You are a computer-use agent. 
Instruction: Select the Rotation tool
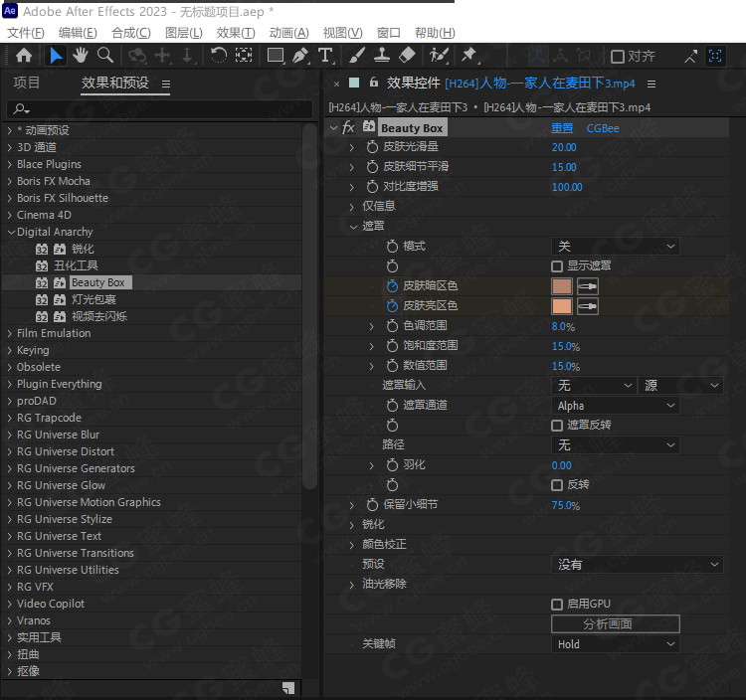tap(219, 56)
